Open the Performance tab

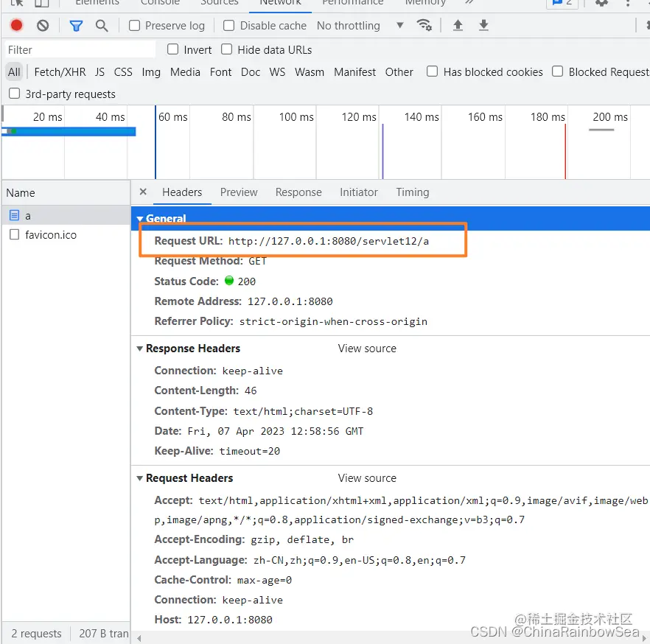pyautogui.click(x=353, y=3)
